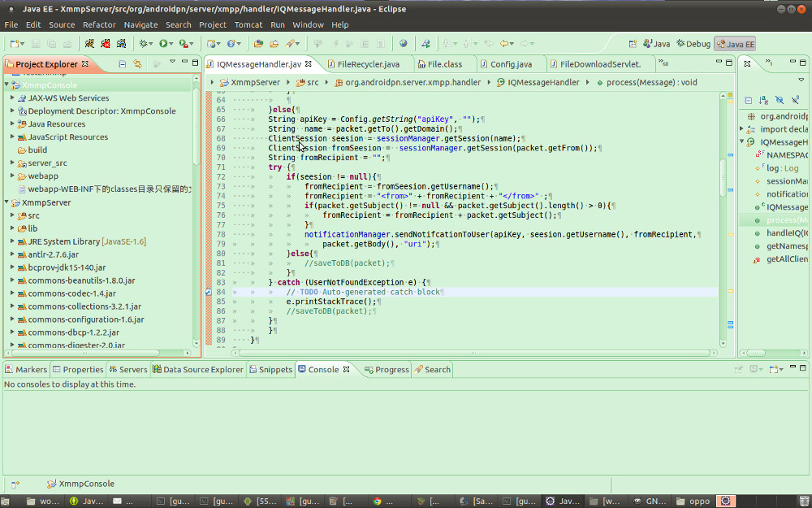The width and height of the screenshot is (812, 508).
Task: Click the New file wizard icon
Action: (13, 44)
